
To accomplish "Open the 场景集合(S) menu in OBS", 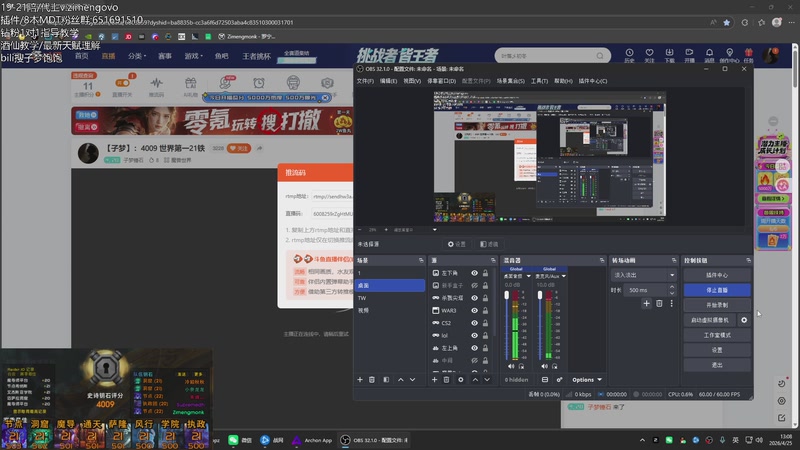I will coord(511,81).
